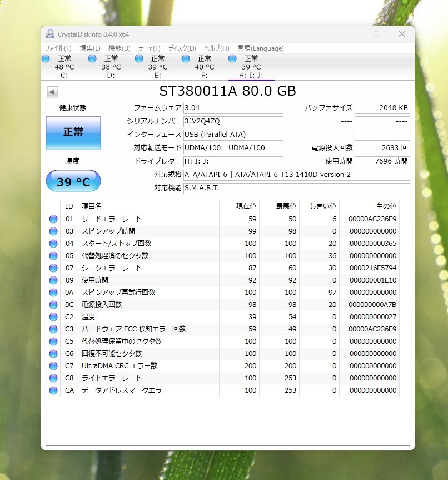
Task: Click the drive letter field H: I: J:
Action: [x=233, y=161]
